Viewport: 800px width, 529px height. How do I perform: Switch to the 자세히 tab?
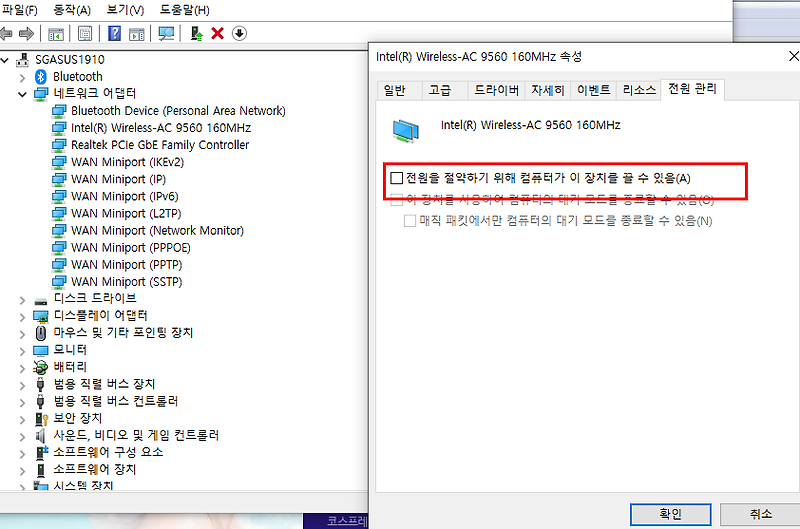(547, 90)
